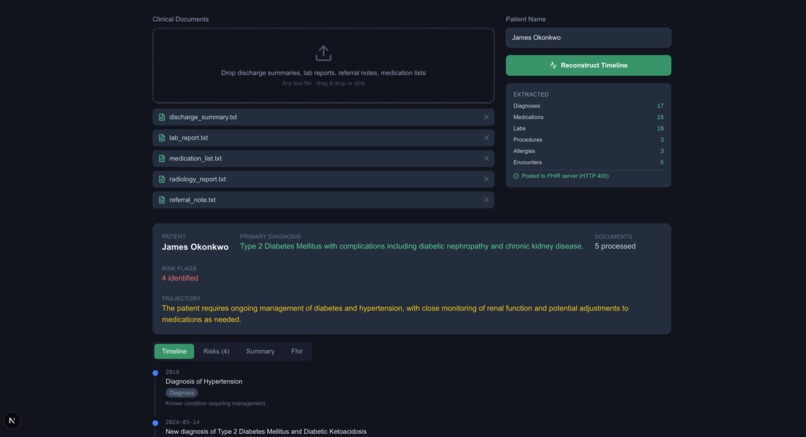Viewport: 806px width, 437px height.
Task: Click the red '4 identified' risk flags text
Action: (x=180, y=278)
